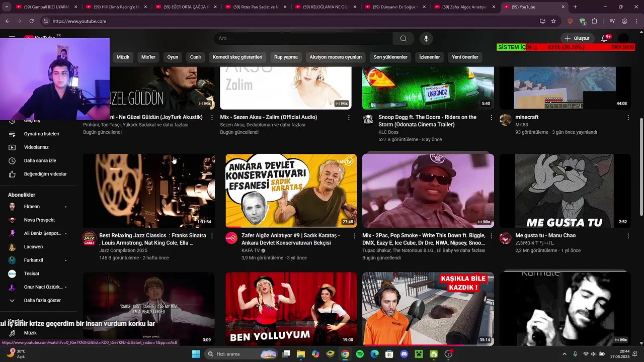
Task: Select Oyun filter chip
Action: (x=173, y=57)
